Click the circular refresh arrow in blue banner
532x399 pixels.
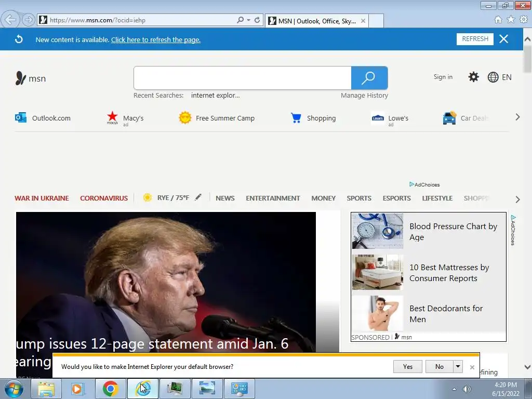click(19, 39)
